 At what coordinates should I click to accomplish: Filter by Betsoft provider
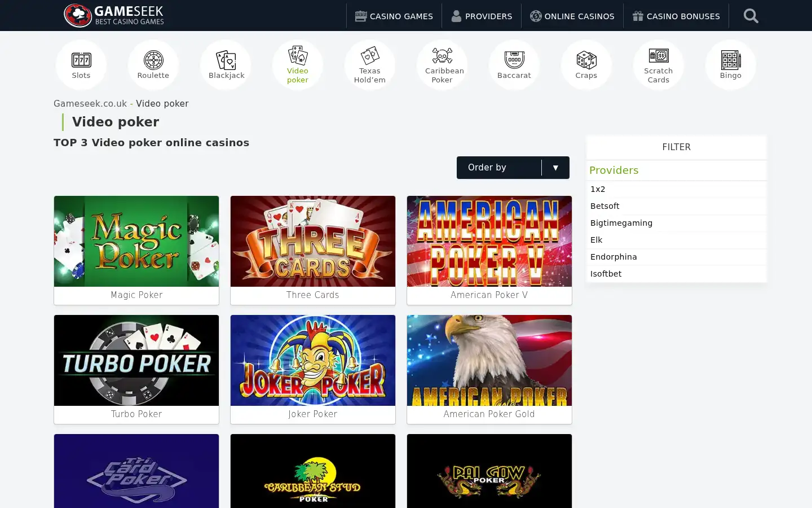tap(677, 206)
